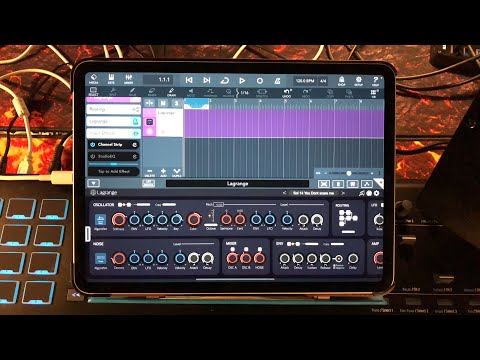Choose the Mute tool
The height and width of the screenshot is (360, 480).
coord(191,92)
